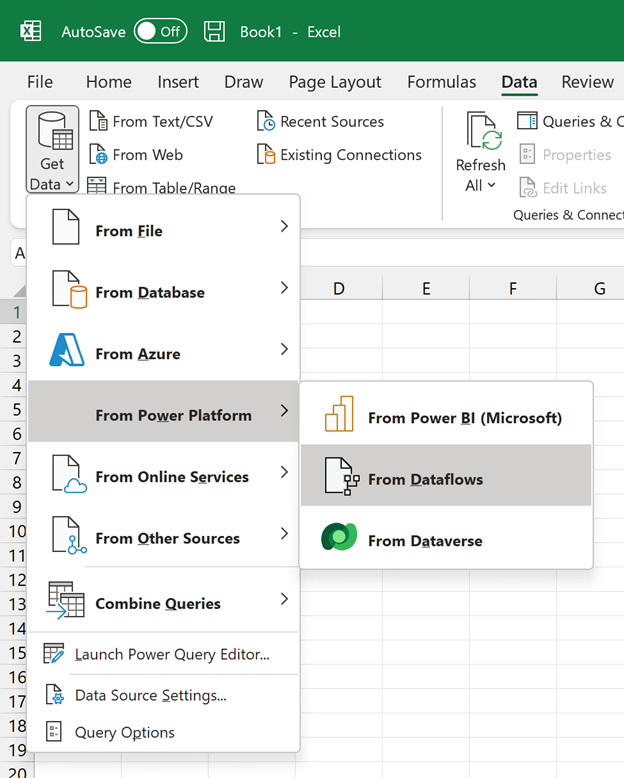Click the From Dataflows icon
The height and width of the screenshot is (778, 624).
[342, 476]
